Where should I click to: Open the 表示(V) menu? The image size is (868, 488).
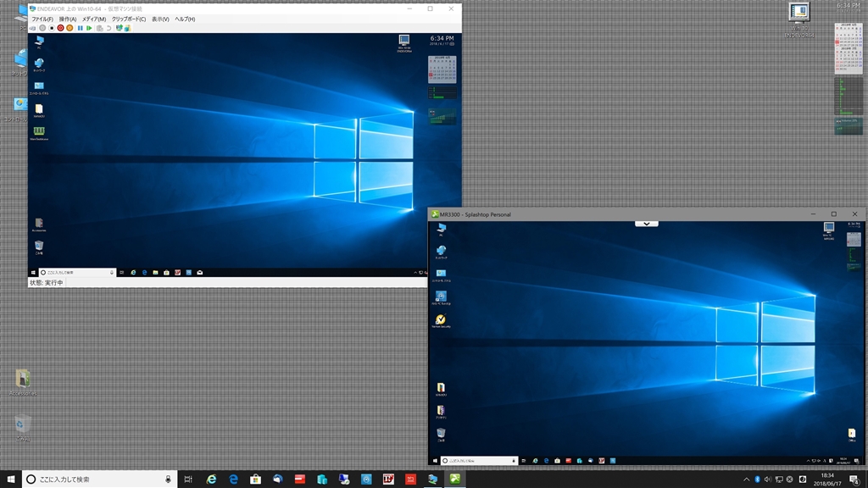(x=160, y=19)
